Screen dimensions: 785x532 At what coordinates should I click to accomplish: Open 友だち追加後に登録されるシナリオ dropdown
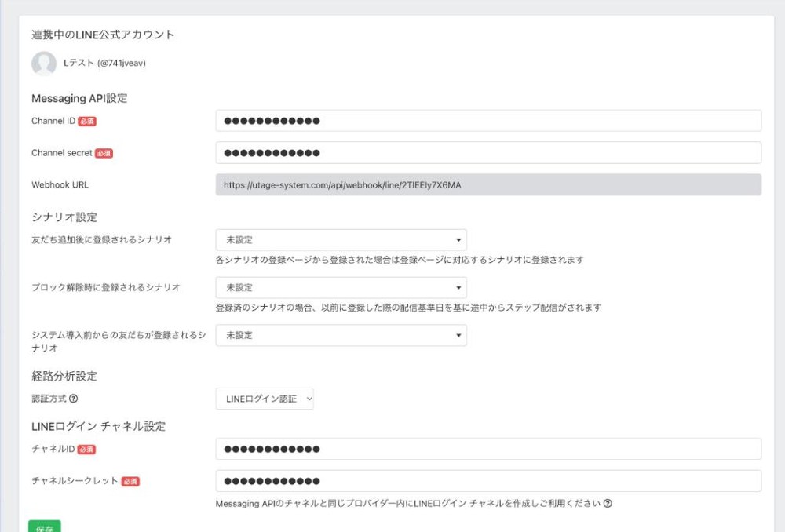point(341,240)
